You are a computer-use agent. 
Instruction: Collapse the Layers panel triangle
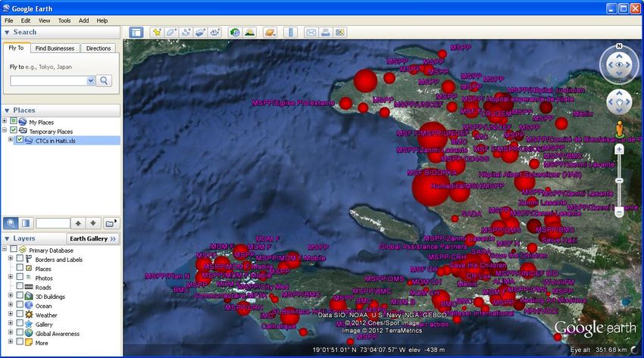(x=7, y=238)
